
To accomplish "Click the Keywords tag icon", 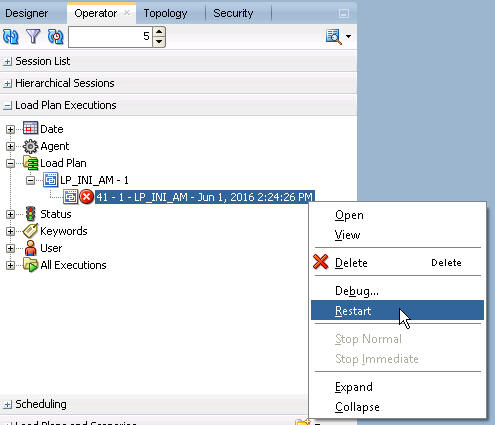I will [x=30, y=231].
